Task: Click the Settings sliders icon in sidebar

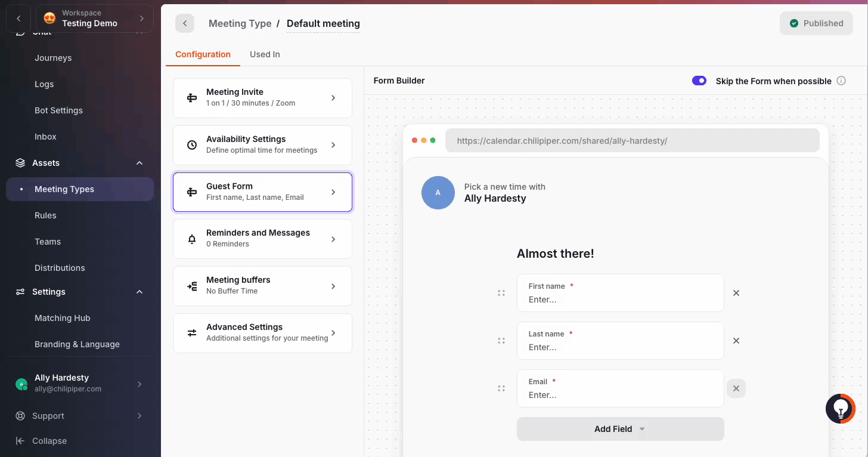Action: click(20, 292)
